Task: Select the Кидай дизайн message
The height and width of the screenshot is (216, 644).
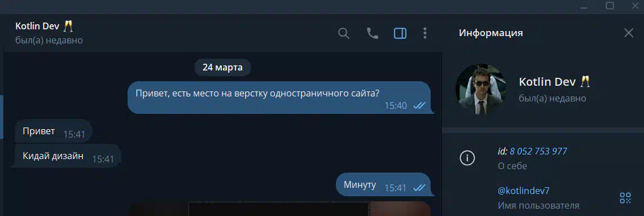Action: click(x=68, y=156)
